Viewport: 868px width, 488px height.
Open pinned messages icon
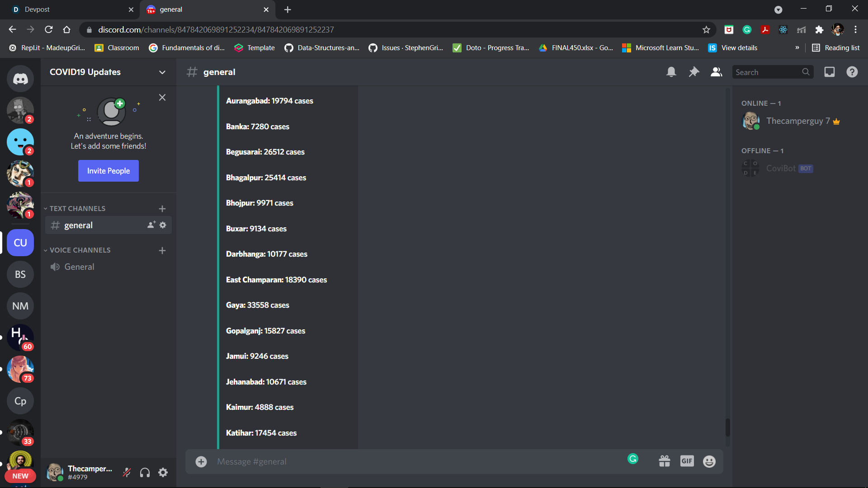point(693,72)
